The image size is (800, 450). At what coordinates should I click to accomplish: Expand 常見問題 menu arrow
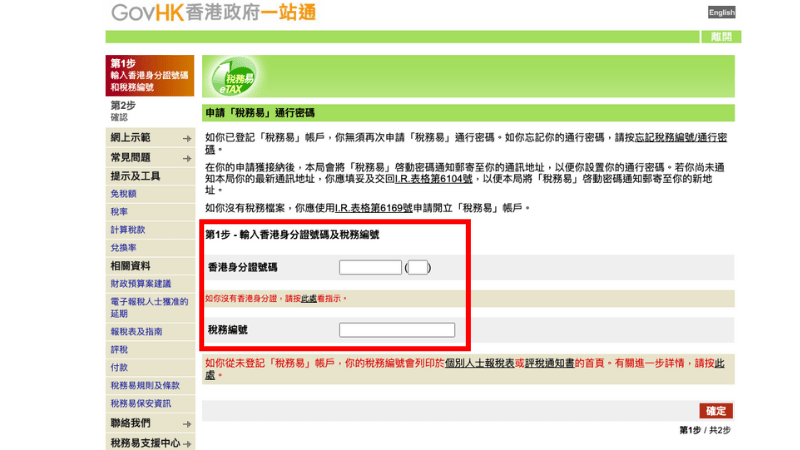(187, 158)
